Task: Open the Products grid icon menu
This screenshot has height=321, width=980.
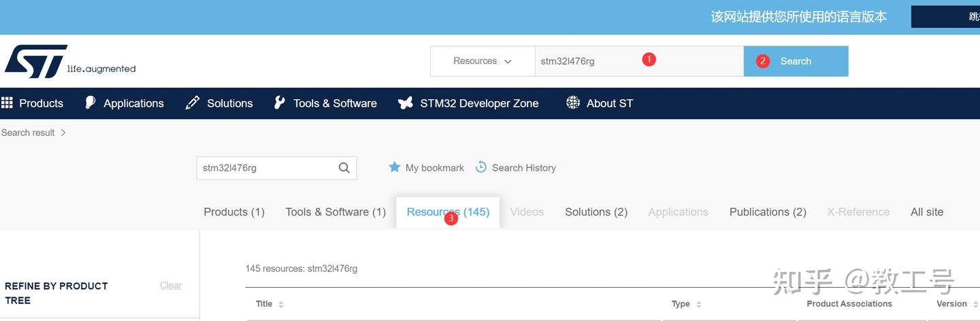Action: [7, 103]
